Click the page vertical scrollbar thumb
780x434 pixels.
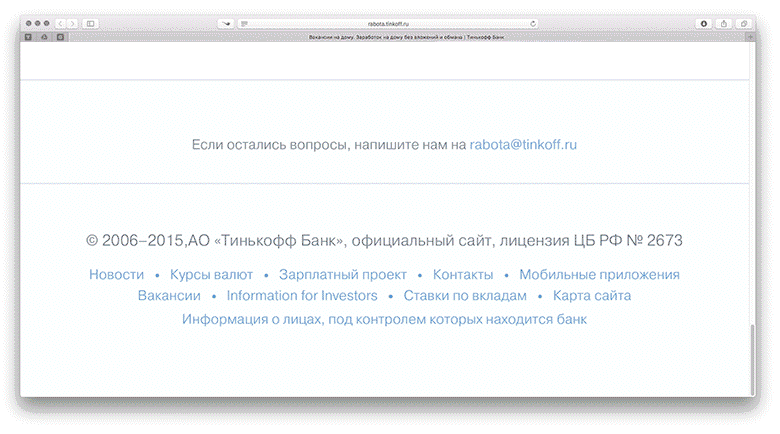[x=752, y=360]
